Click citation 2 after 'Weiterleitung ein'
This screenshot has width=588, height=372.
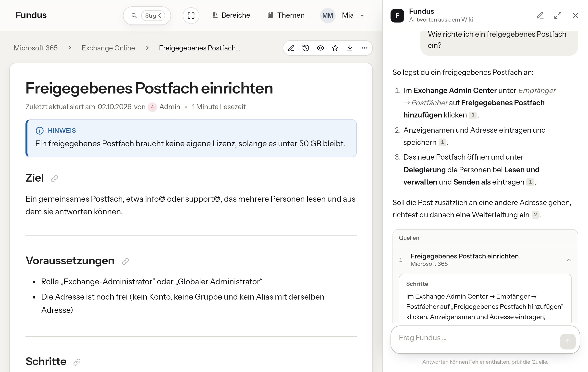pos(535,215)
